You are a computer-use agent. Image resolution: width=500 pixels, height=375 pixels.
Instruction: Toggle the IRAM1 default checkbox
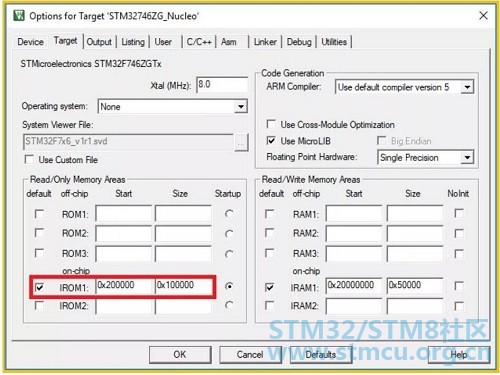tap(269, 287)
